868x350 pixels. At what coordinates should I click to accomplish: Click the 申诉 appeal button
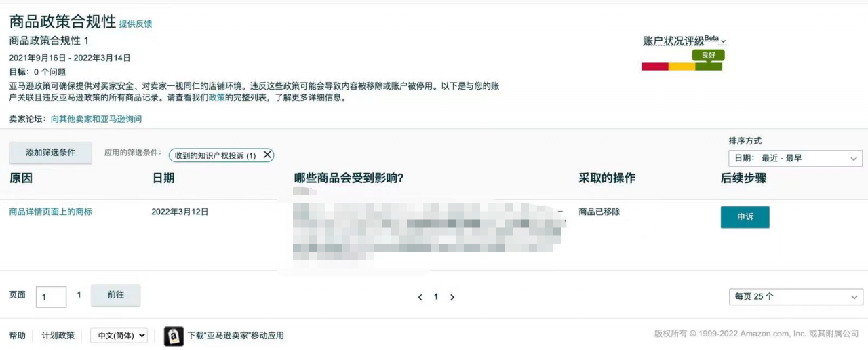click(x=745, y=217)
